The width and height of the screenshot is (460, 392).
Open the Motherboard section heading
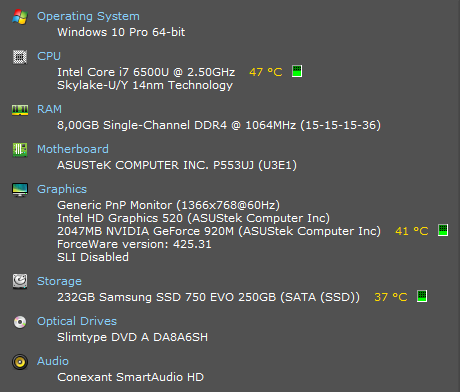tap(73, 149)
